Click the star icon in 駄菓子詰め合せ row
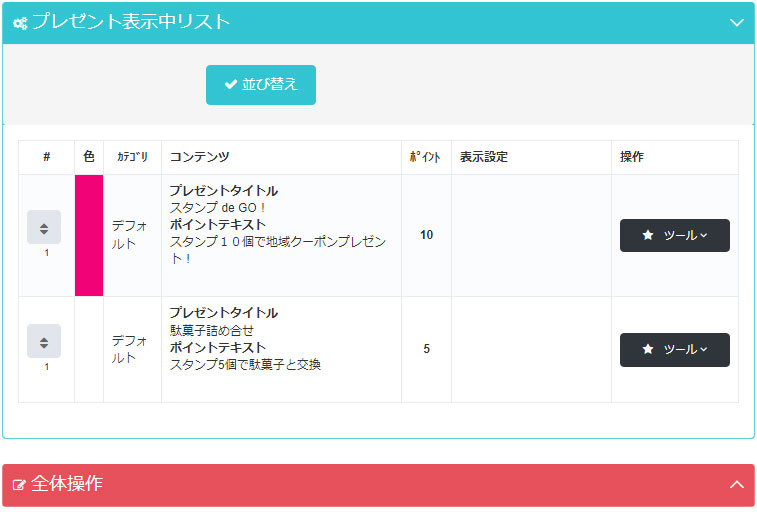Viewport: 757px width, 512px height. click(x=648, y=349)
